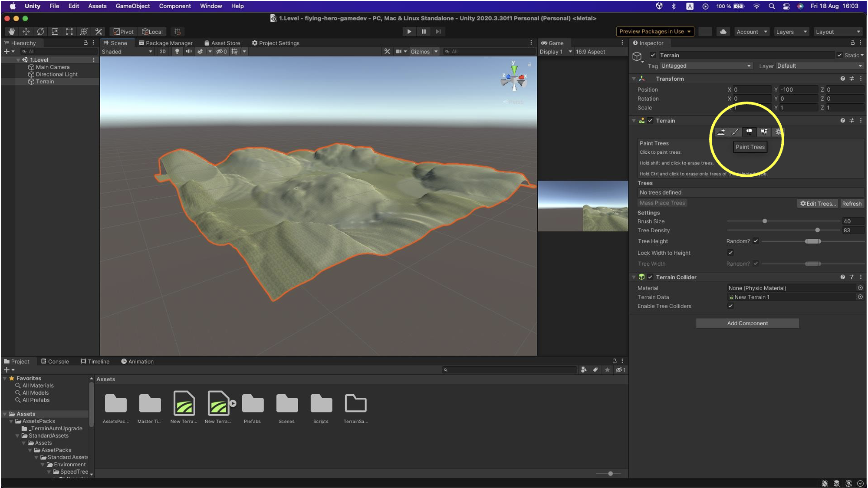868x488 pixels.
Task: Toggle Pivot handle position
Action: (124, 32)
